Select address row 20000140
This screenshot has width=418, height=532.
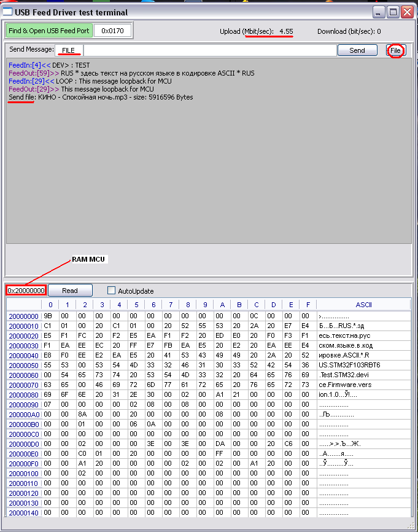(x=24, y=513)
